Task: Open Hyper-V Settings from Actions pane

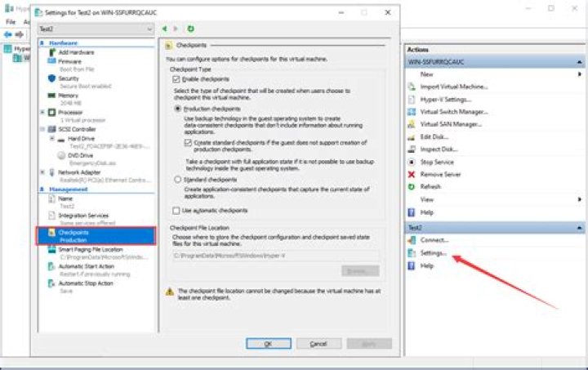Action: click(x=446, y=100)
